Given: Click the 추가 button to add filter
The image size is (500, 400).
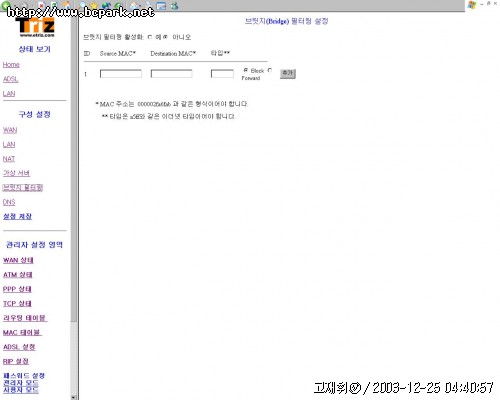Looking at the screenshot, I should [288, 74].
